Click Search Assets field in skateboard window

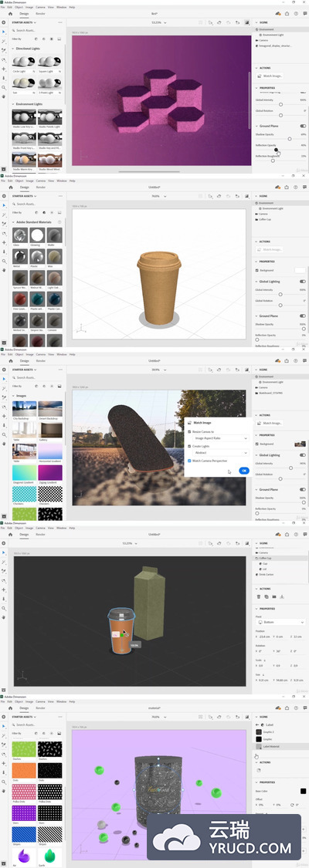click(37, 377)
